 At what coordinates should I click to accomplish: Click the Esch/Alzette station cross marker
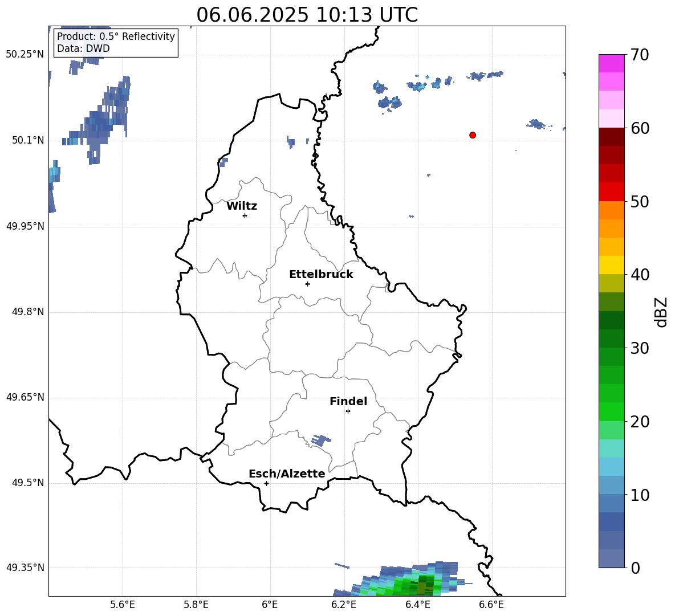click(266, 483)
